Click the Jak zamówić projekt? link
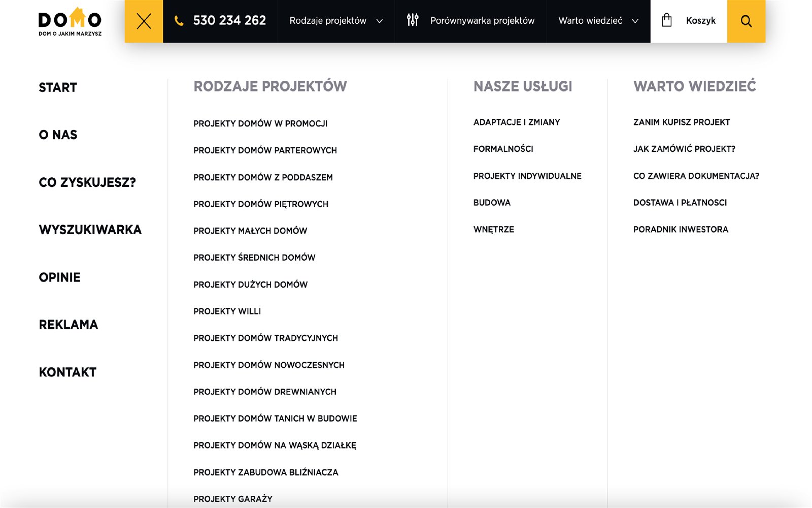 [x=684, y=149]
